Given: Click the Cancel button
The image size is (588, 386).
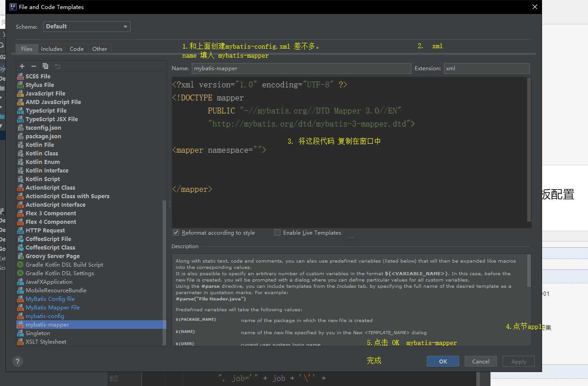Looking at the screenshot, I should click(x=480, y=361).
